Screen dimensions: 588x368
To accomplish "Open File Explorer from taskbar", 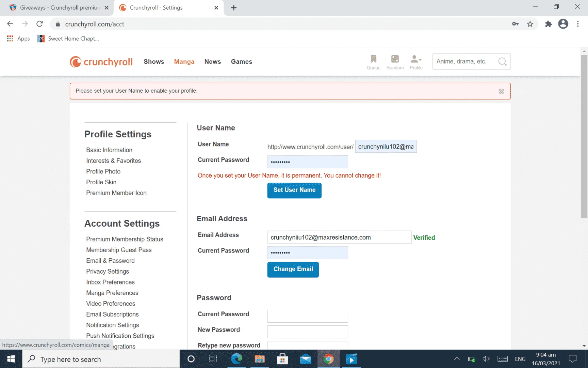I will pos(259,359).
